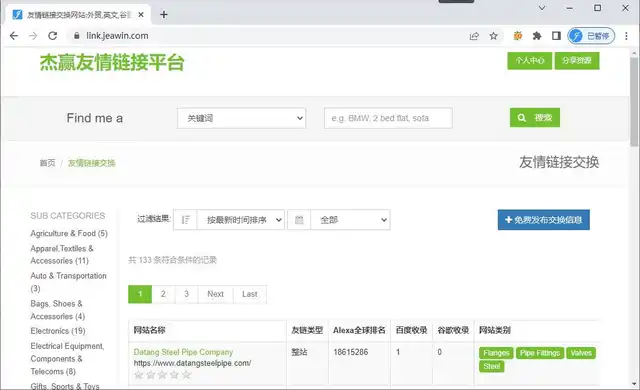
Task: Click the keyword search input field
Action: coord(388,118)
